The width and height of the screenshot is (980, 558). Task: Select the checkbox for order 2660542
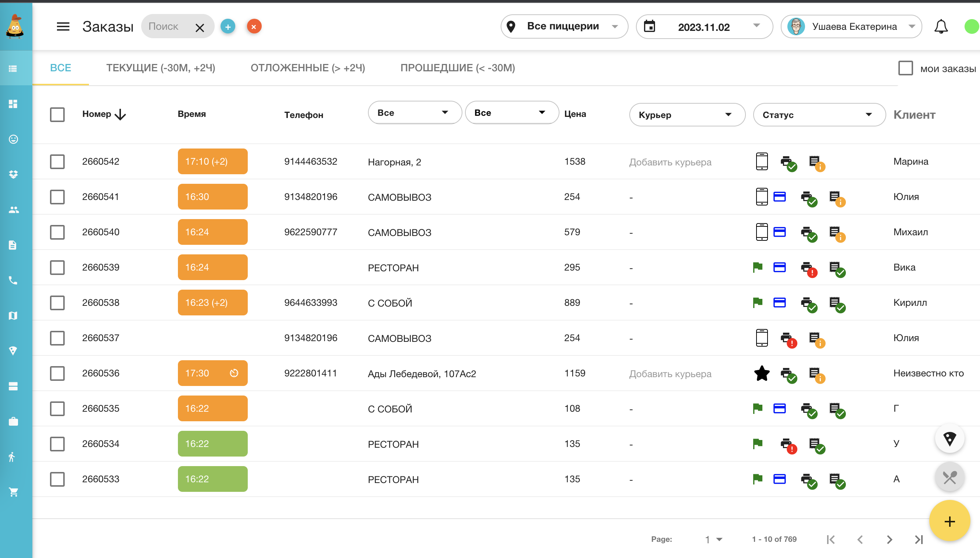click(57, 161)
